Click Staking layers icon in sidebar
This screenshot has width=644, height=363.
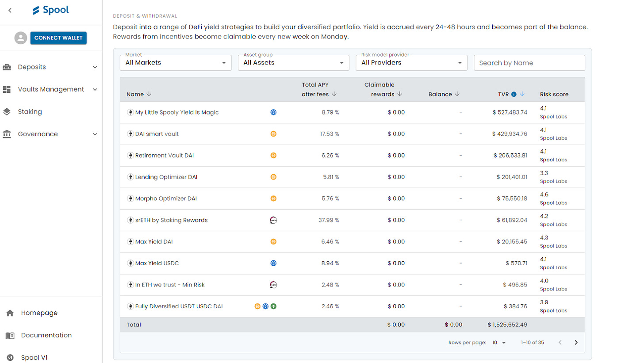[7, 112]
